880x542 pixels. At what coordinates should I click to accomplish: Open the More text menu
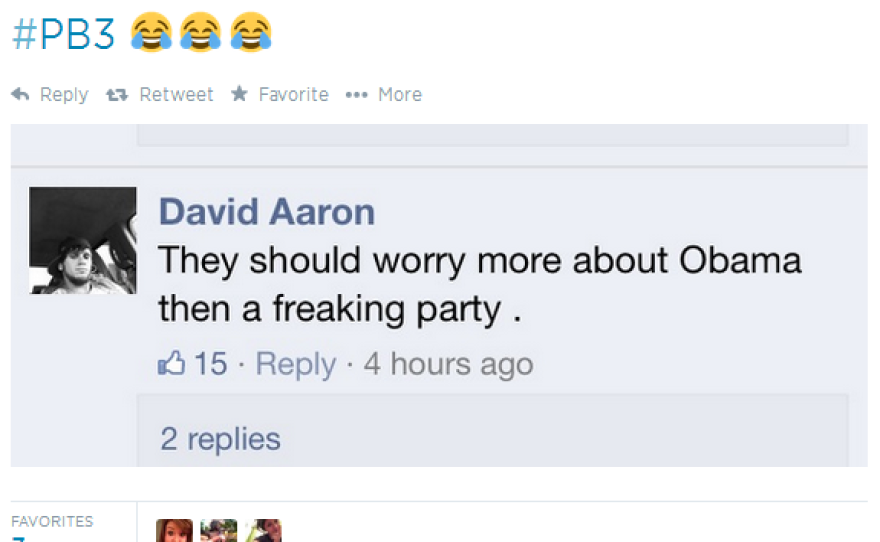400,94
